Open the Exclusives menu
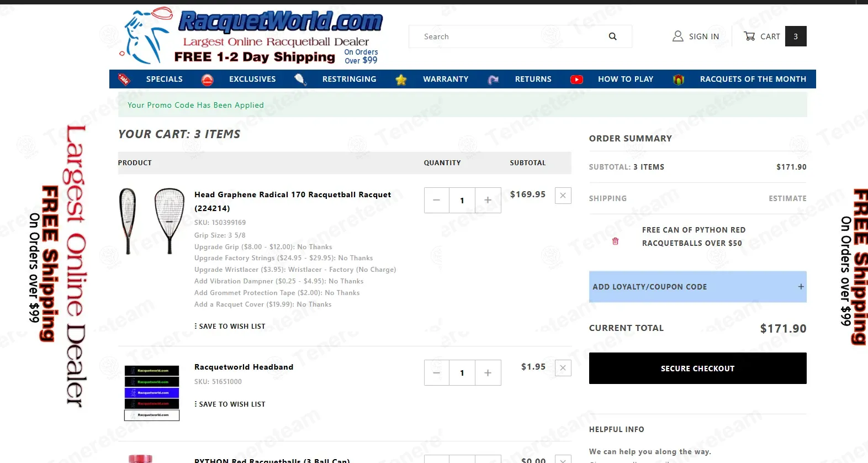The width and height of the screenshot is (868, 463). click(x=252, y=79)
